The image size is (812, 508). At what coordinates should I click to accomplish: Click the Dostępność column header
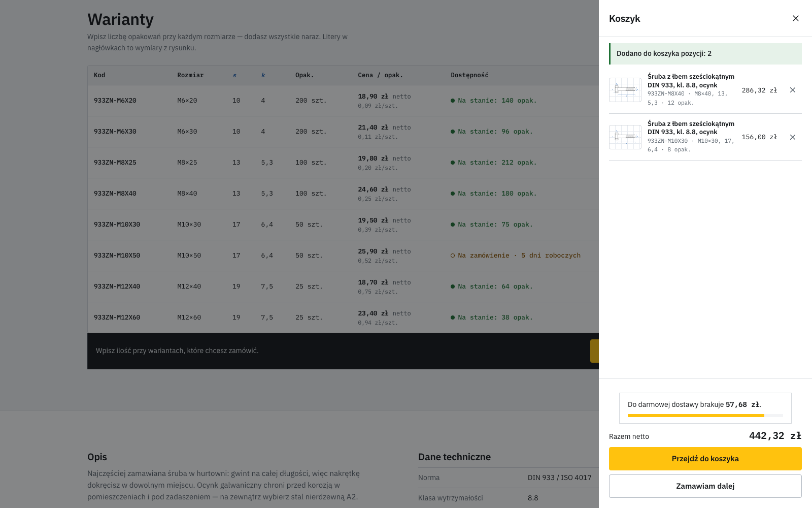click(x=469, y=75)
